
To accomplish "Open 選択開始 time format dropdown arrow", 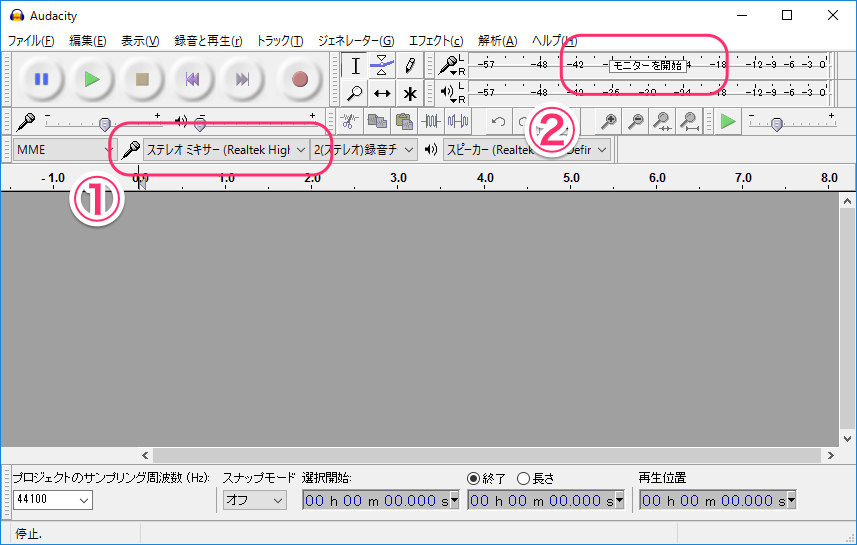I will click(x=454, y=500).
